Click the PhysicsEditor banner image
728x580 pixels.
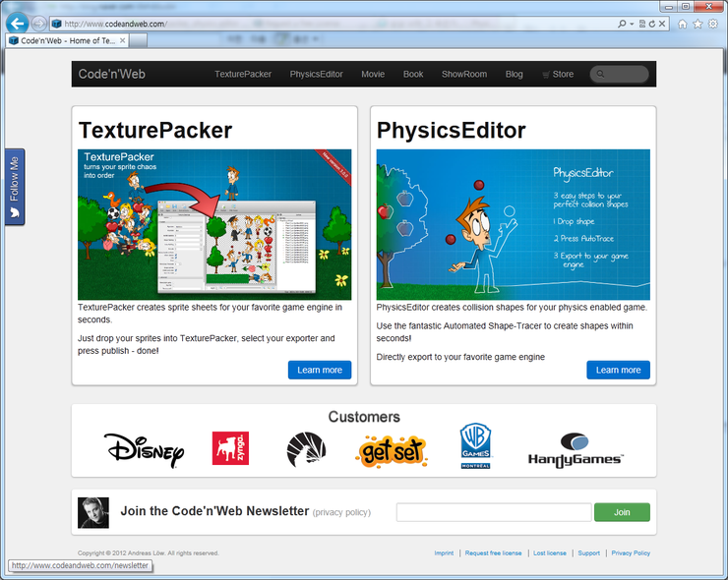(513, 224)
